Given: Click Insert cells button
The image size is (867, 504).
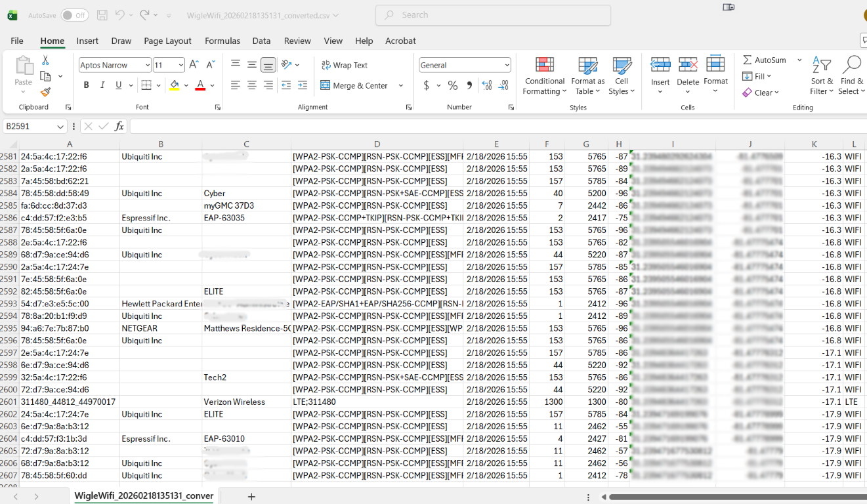Looking at the screenshot, I should [x=660, y=75].
